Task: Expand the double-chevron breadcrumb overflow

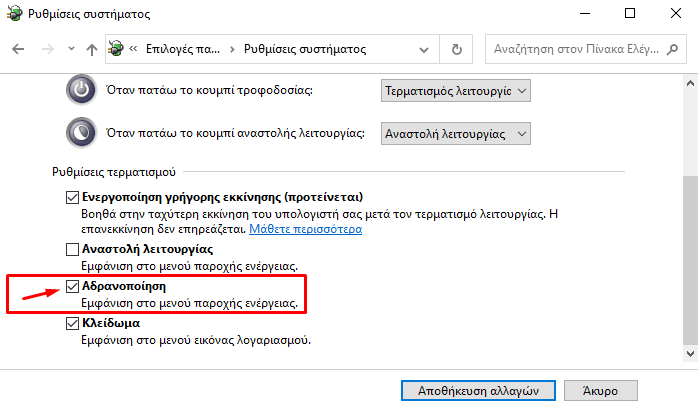Action: pyautogui.click(x=133, y=49)
